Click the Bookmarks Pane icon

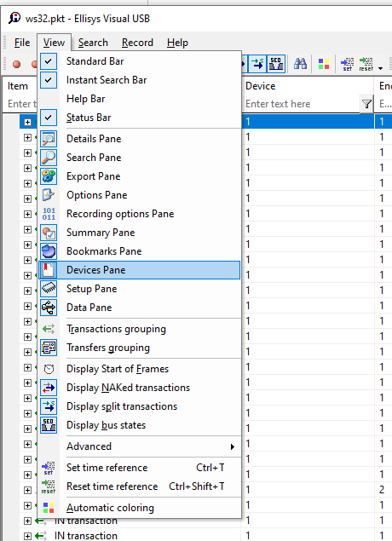tap(49, 251)
